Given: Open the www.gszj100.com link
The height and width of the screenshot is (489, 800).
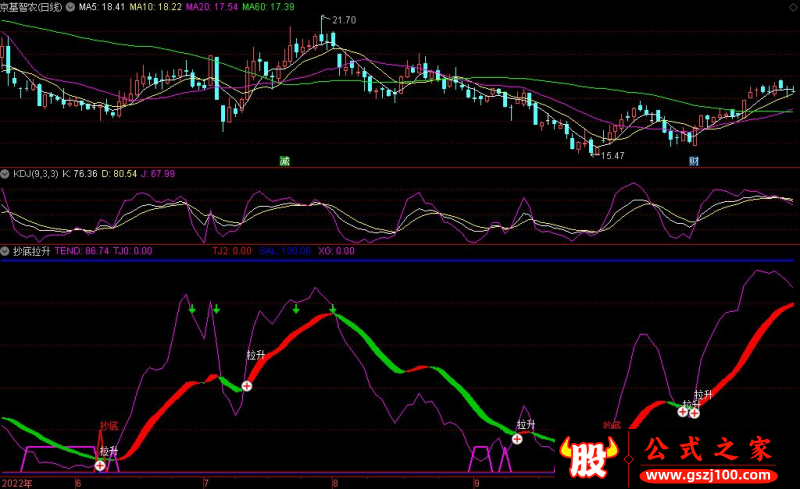Looking at the screenshot, I should click(x=709, y=476).
